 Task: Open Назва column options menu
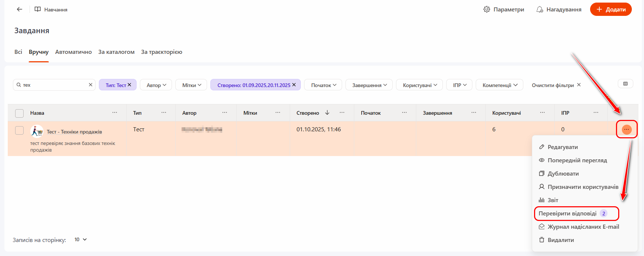115,113
